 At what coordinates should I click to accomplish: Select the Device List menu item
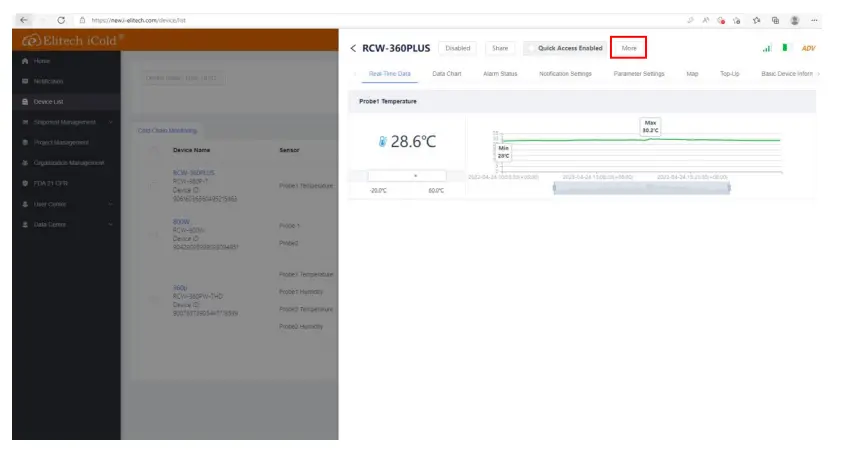coord(66,102)
